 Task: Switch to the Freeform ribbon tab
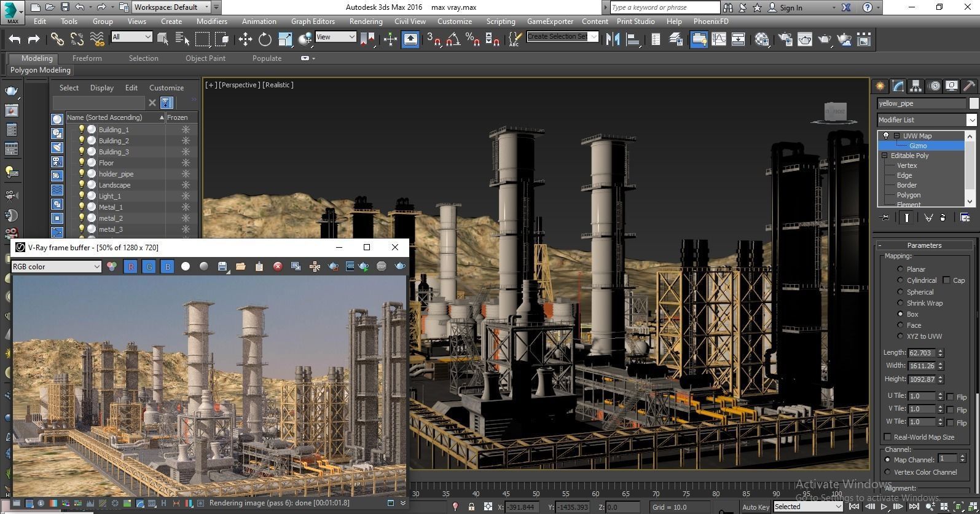87,58
